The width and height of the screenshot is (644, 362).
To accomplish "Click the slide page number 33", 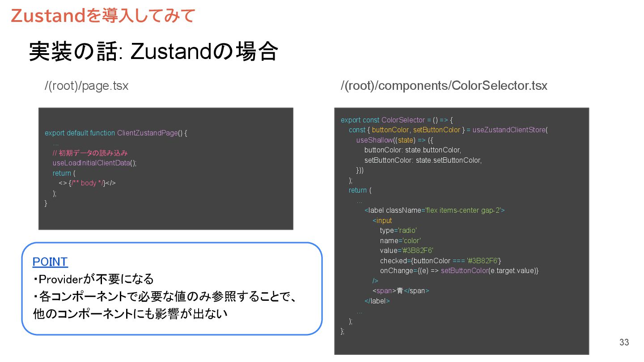I will pyautogui.click(x=624, y=342).
